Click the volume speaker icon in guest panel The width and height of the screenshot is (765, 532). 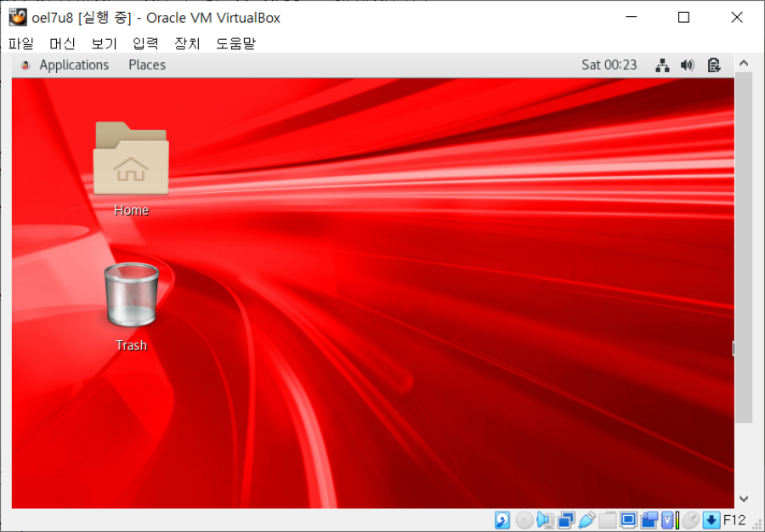coord(688,65)
